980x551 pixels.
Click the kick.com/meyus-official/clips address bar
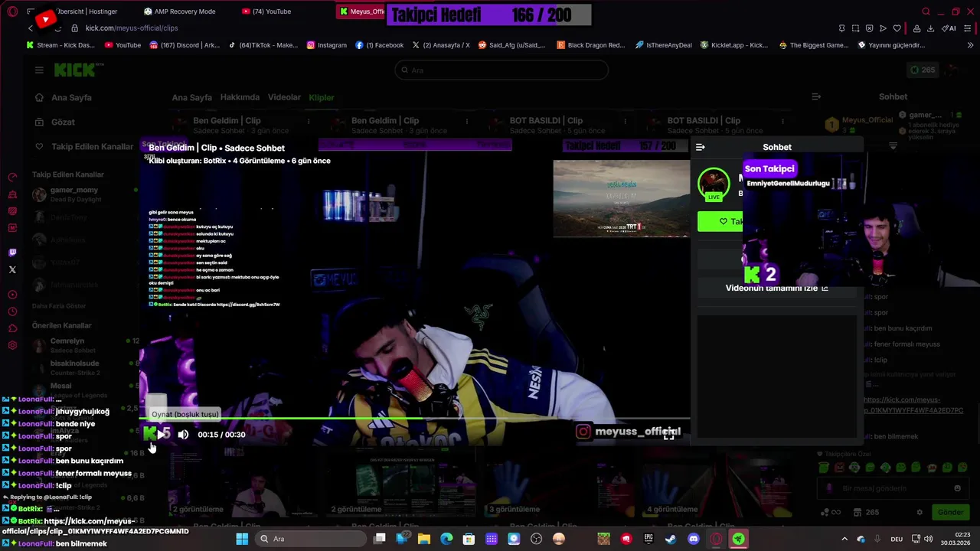pyautogui.click(x=132, y=28)
